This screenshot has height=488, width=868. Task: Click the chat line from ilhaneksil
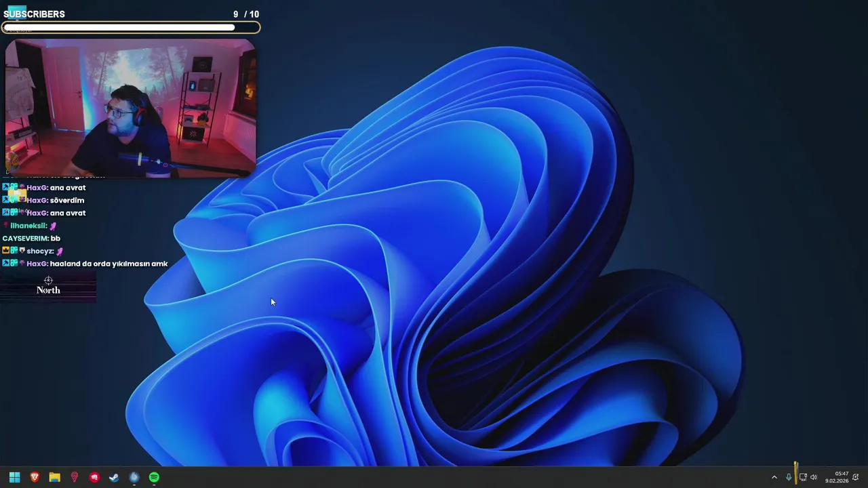[31, 226]
